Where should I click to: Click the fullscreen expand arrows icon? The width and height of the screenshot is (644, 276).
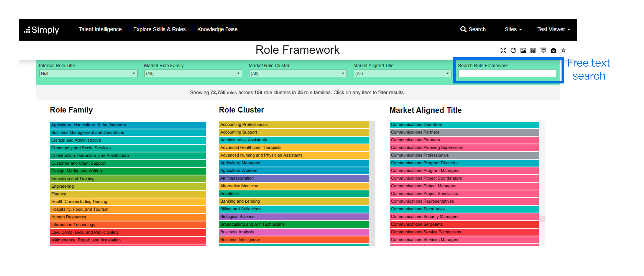pyautogui.click(x=503, y=51)
